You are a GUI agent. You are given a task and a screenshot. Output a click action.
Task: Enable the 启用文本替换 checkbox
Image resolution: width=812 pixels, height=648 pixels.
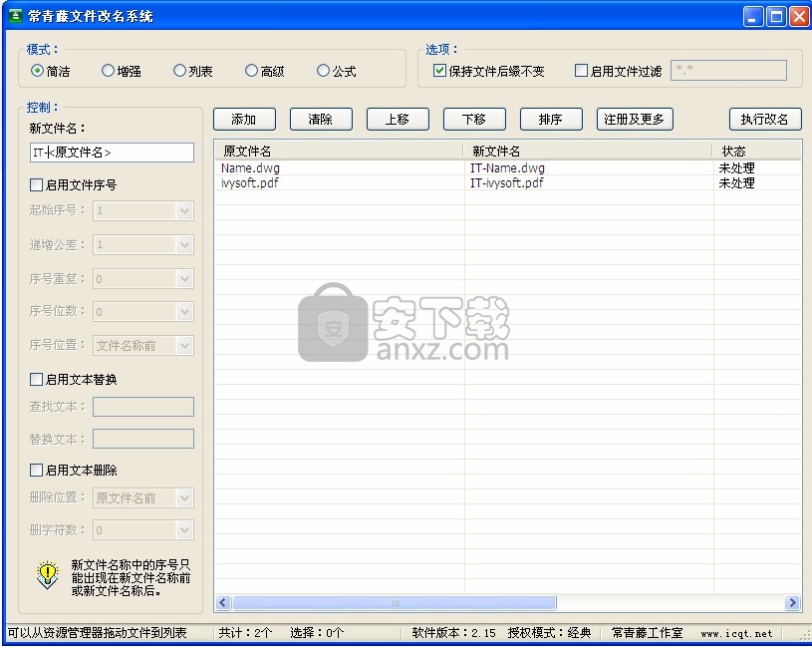tap(36, 379)
